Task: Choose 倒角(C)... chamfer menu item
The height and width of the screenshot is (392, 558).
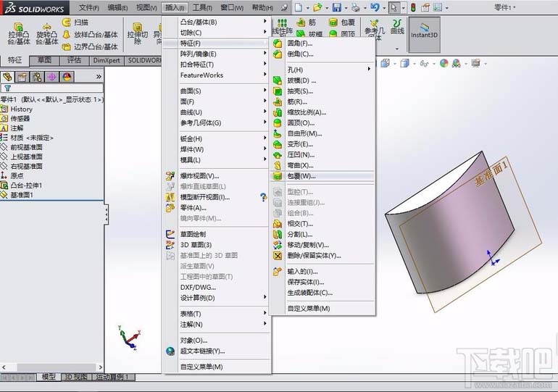Action: coord(322,54)
